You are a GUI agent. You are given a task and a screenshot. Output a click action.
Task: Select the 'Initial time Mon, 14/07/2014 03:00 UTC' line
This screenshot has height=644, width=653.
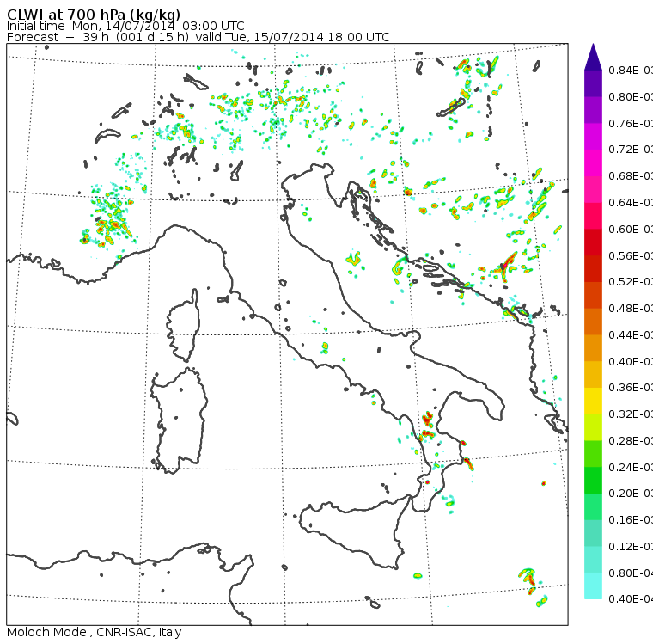pyautogui.click(x=125, y=26)
